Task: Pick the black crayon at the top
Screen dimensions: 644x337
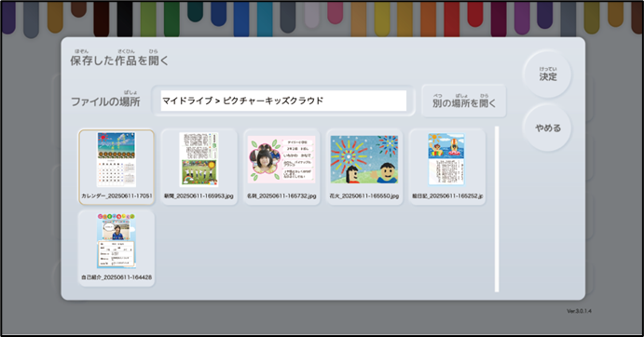Action: click(x=125, y=19)
